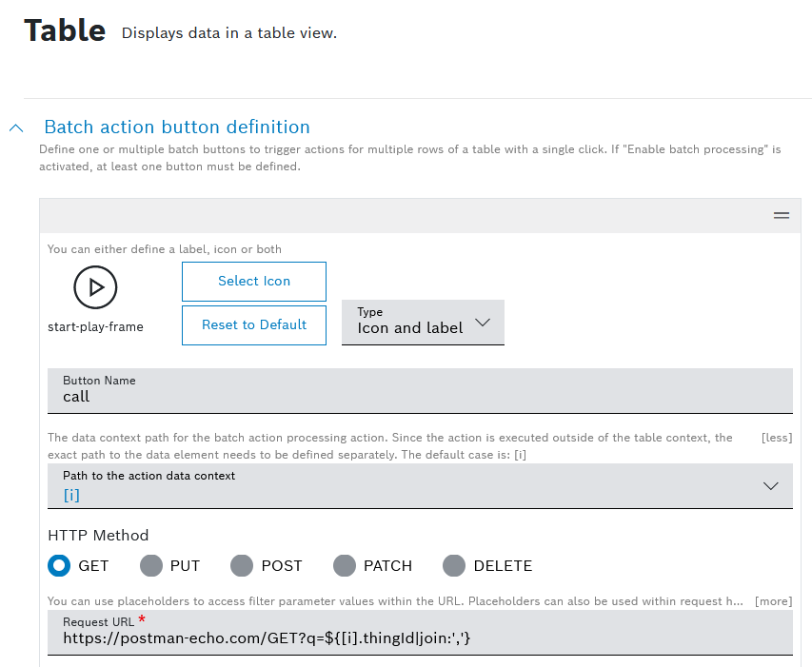Viewport: 812px width, 667px height.
Task: Click the Request URL input field
Action: (419, 638)
